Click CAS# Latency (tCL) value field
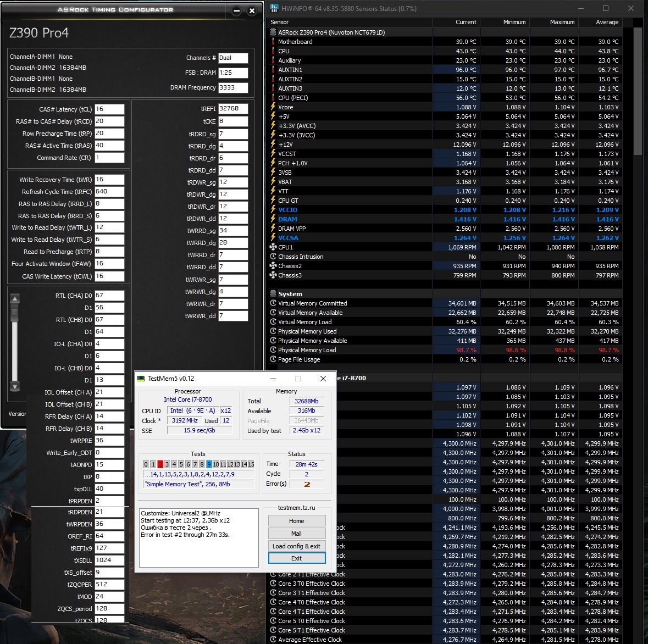Image resolution: width=648 pixels, height=644 pixels. click(x=109, y=109)
